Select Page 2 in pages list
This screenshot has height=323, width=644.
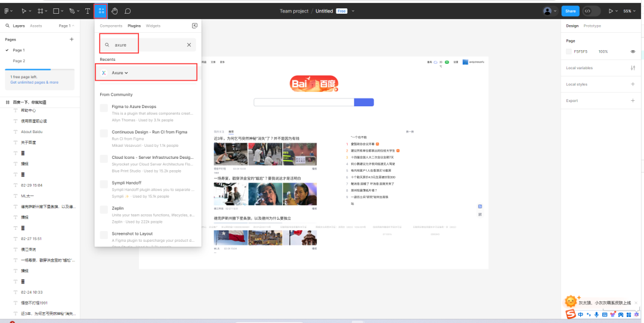coord(19,61)
